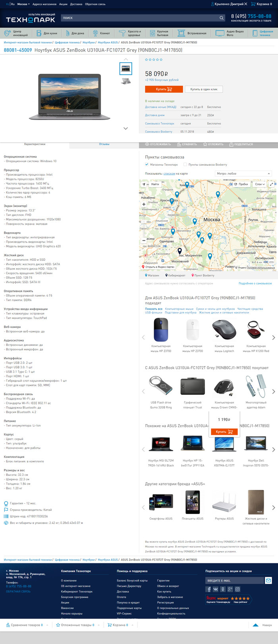Click Купить в один клик button
The width and height of the screenshot is (278, 644).
click(x=204, y=89)
